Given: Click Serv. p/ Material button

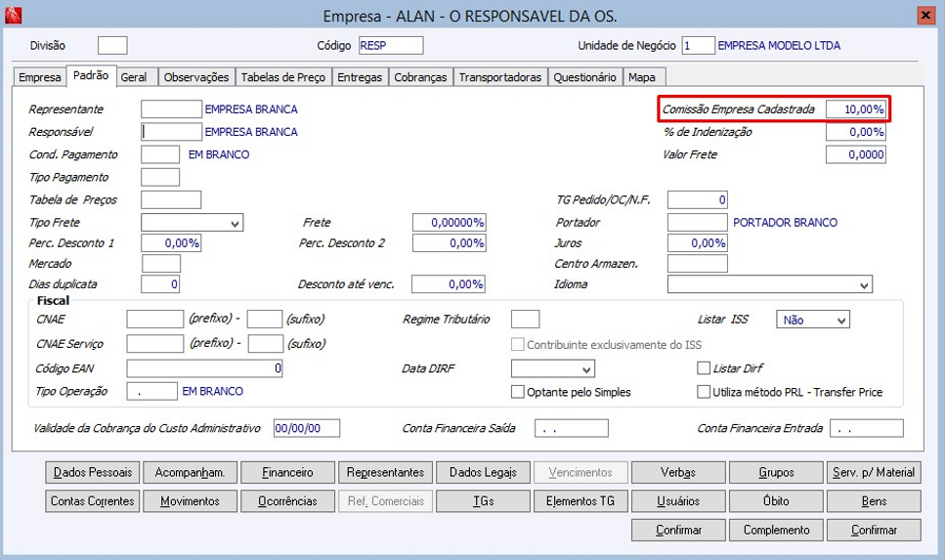Looking at the screenshot, I should point(874,473).
